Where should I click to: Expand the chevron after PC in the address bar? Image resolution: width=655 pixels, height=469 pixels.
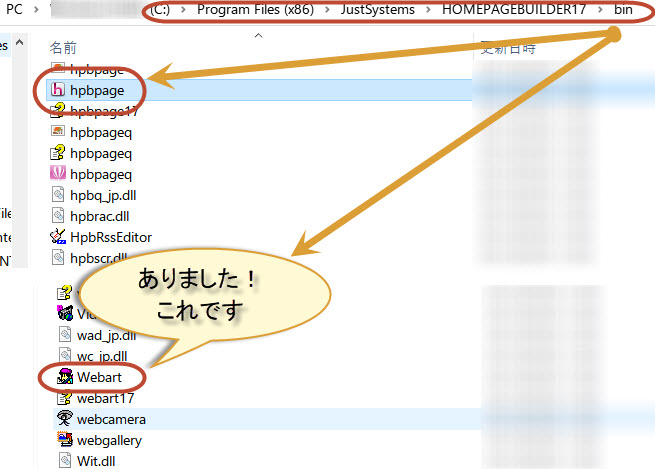[36, 9]
